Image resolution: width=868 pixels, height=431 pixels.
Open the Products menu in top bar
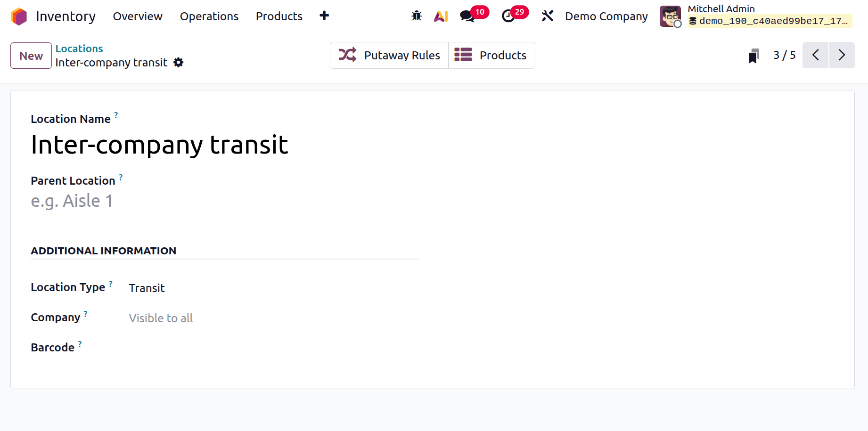click(x=278, y=16)
